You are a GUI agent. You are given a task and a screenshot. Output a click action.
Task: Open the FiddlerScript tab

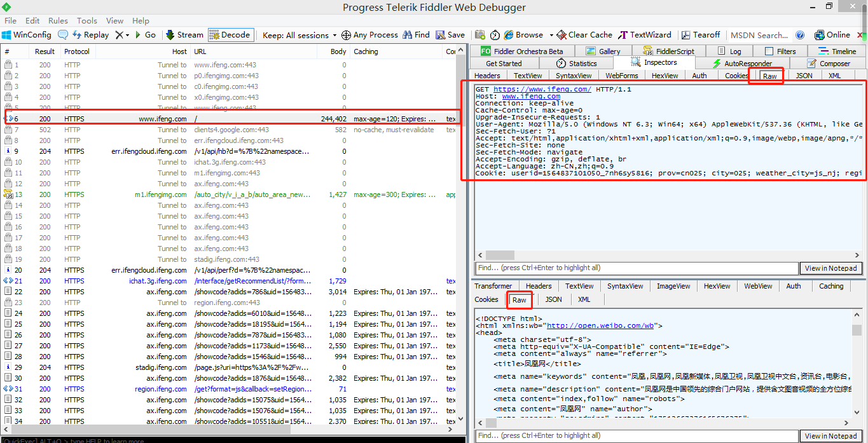(x=668, y=51)
